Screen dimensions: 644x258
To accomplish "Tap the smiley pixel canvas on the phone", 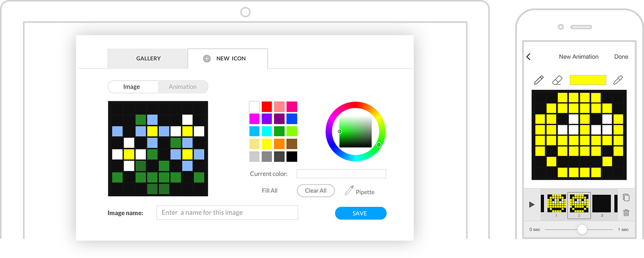I will pyautogui.click(x=579, y=135).
